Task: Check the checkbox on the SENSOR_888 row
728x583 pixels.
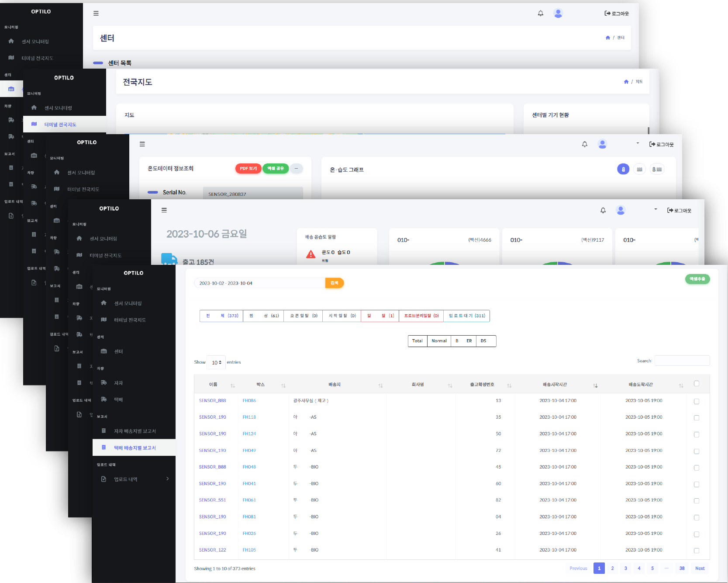Action: click(697, 401)
